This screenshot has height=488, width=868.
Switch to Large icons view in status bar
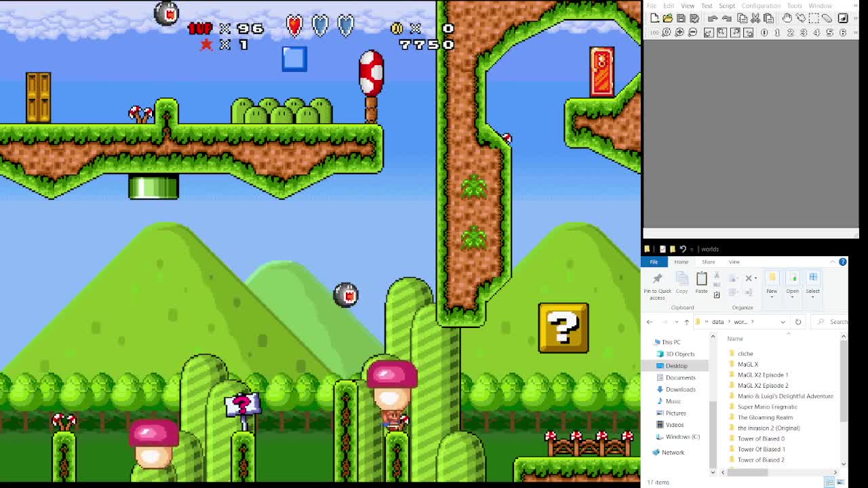point(840,482)
